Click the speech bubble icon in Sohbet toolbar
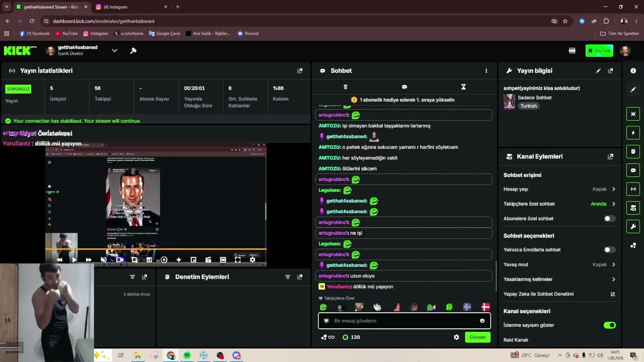The image size is (644, 362). pos(405,87)
